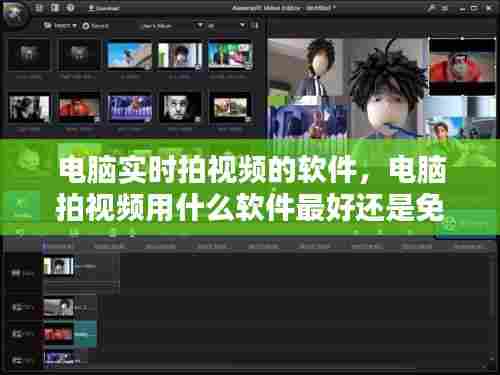This screenshot has width=500, height=375.
Task: Select the black-and-white couple thumbnail
Action: click(x=29, y=109)
